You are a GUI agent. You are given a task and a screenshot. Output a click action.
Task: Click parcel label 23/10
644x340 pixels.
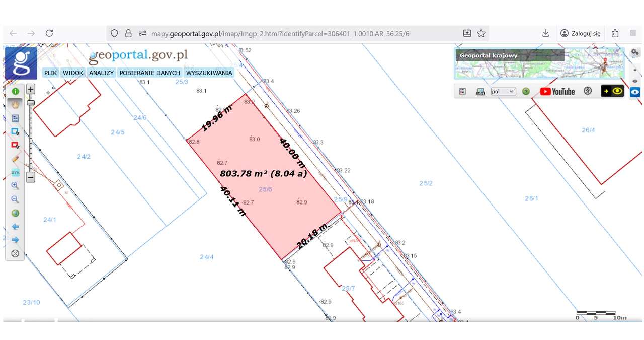pos(31,302)
